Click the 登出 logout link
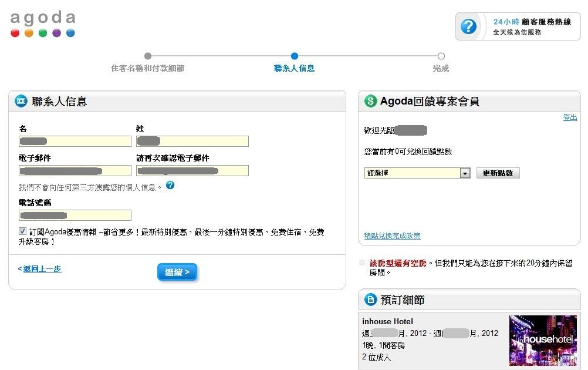 click(570, 117)
